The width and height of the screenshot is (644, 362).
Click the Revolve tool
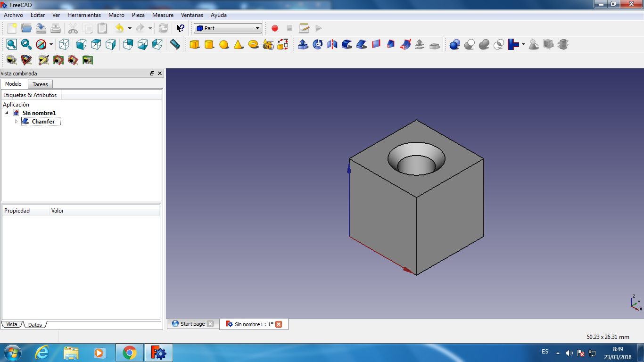(318, 45)
